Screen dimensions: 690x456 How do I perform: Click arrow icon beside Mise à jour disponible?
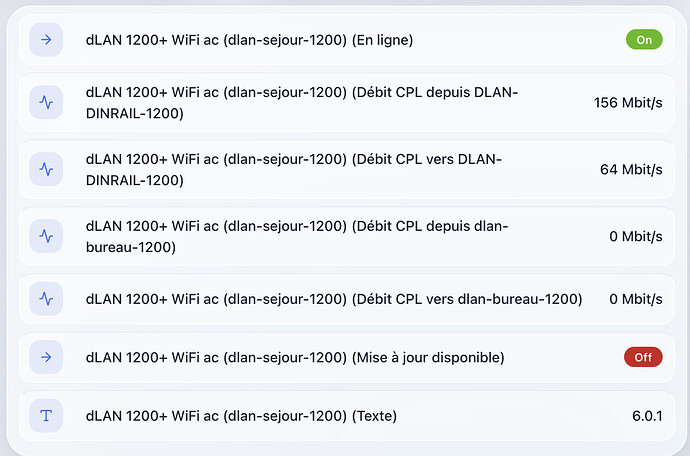[46, 357]
